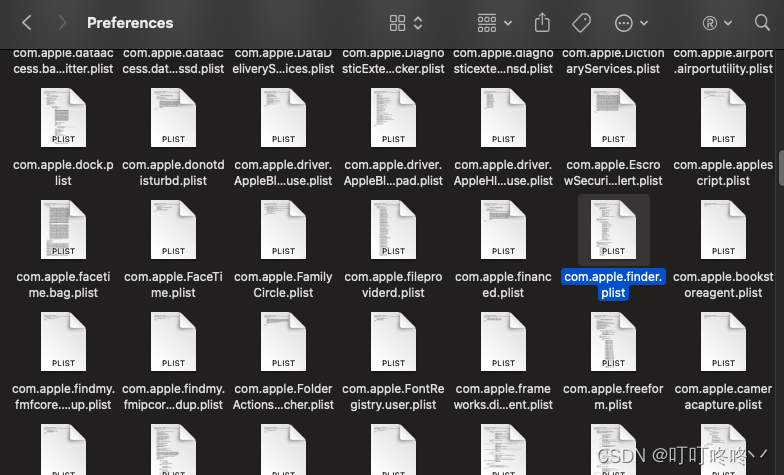Select com.apple.driver.AppleBl...use.plist icon

pos(283,118)
